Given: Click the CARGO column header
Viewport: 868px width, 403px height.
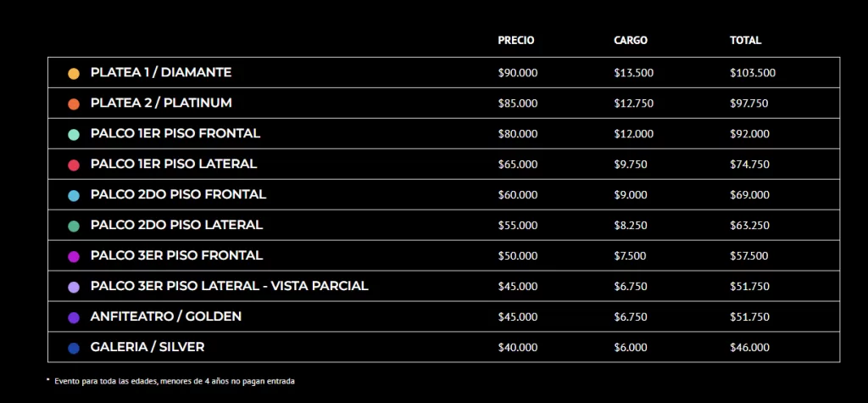Looking at the screenshot, I should (x=631, y=41).
